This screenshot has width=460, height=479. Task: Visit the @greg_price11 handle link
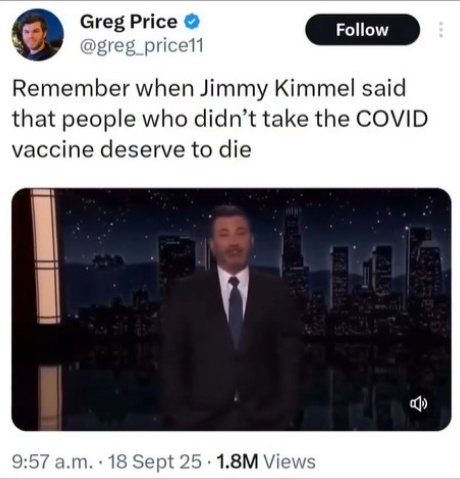click(x=141, y=46)
